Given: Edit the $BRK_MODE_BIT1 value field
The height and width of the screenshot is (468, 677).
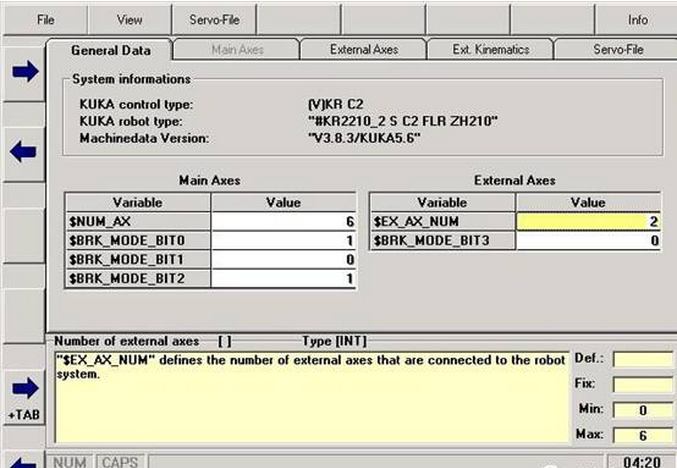Looking at the screenshot, I should click(283, 259).
